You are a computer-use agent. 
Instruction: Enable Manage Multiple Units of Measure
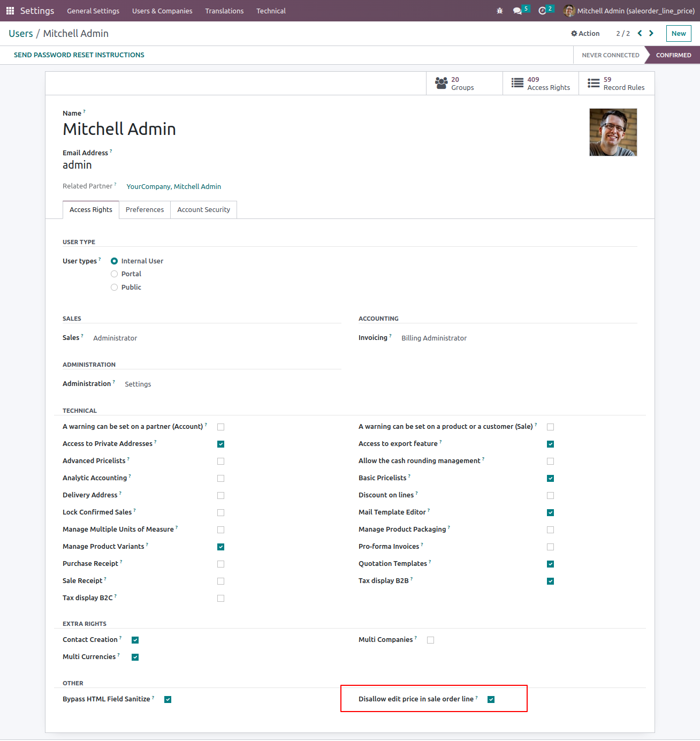click(x=221, y=530)
